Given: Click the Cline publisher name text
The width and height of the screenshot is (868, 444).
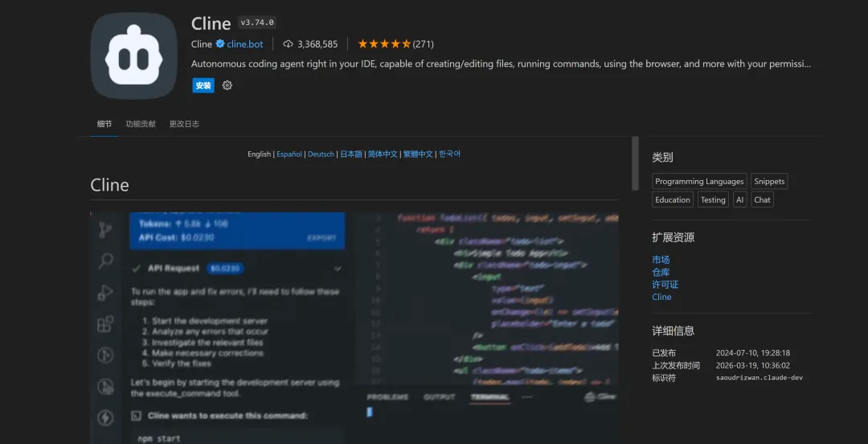Looking at the screenshot, I should point(202,43).
